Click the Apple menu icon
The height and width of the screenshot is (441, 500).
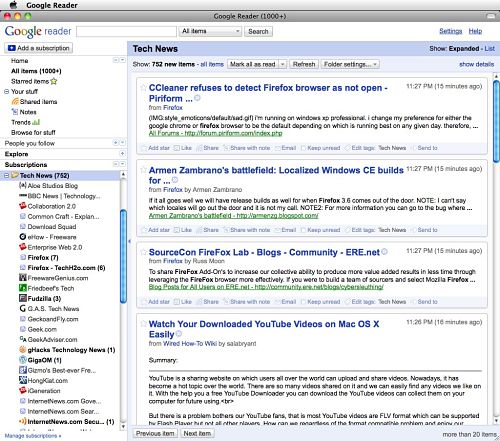pyautogui.click(x=13, y=5)
